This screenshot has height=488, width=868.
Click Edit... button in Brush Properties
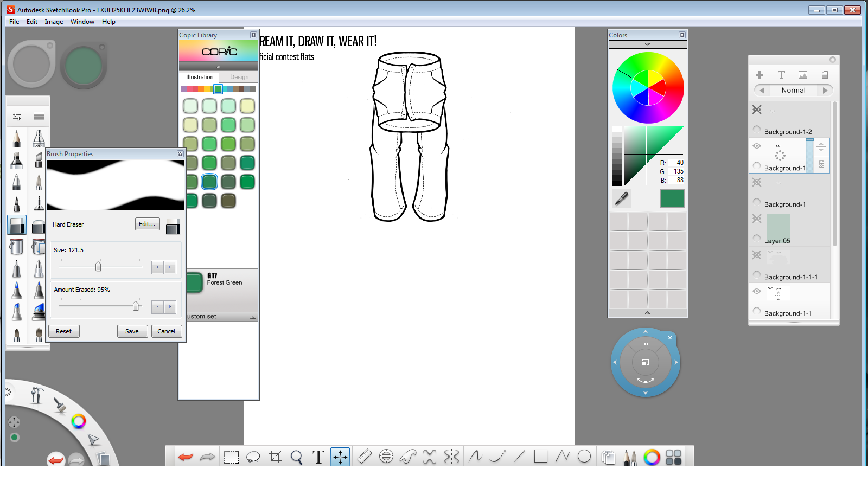coord(147,224)
